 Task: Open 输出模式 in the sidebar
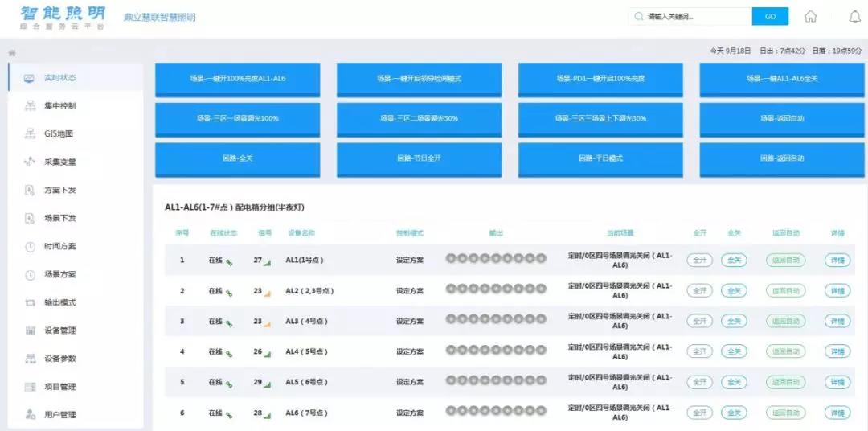(x=59, y=302)
